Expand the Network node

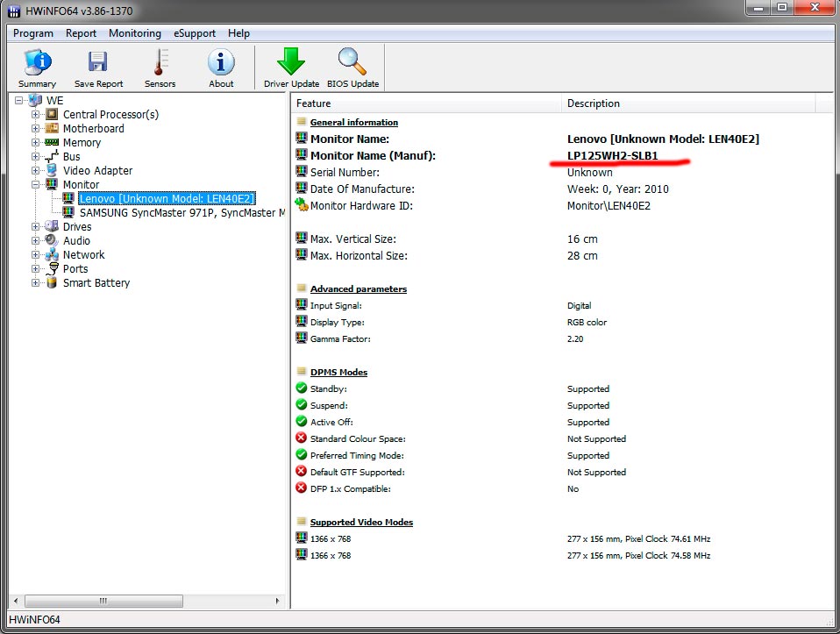[35, 254]
